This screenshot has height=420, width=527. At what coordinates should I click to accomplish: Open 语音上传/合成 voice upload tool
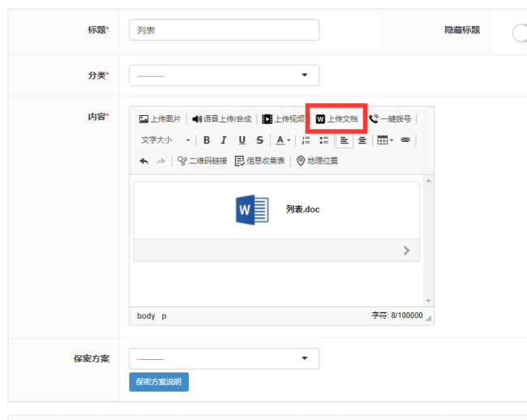point(222,119)
